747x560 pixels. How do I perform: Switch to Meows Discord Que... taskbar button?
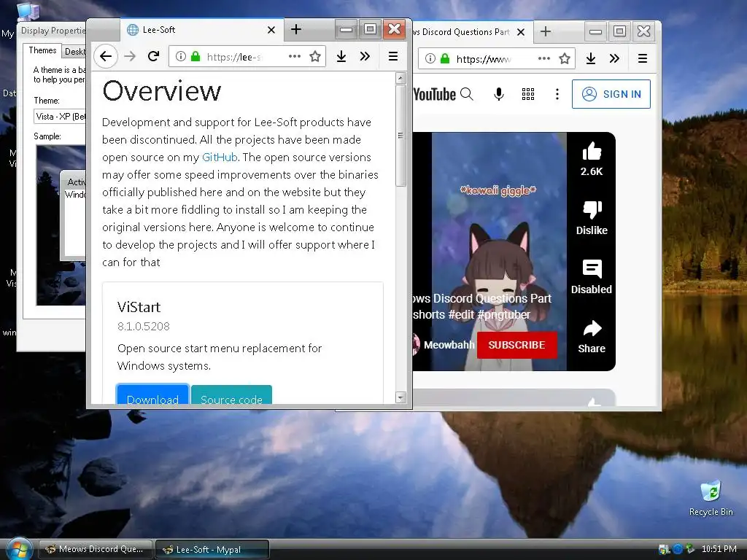click(96, 549)
